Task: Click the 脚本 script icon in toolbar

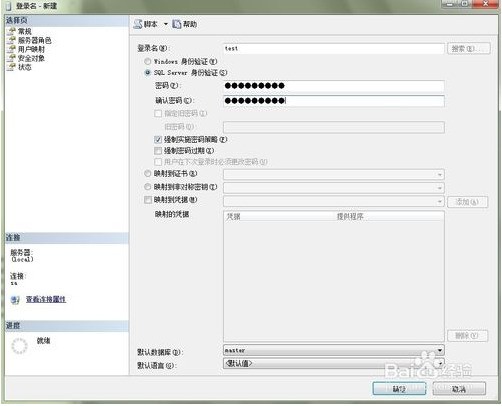Action: 138,24
